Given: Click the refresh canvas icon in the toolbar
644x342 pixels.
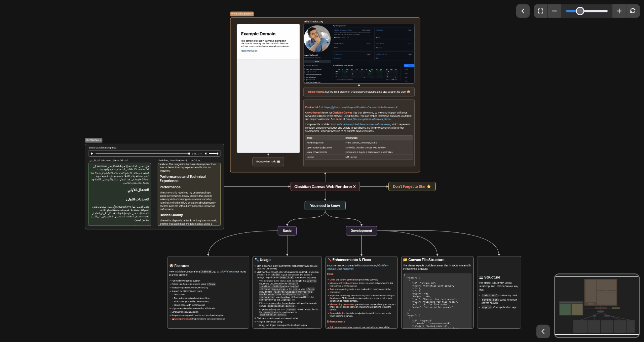Looking at the screenshot, I should [x=633, y=11].
